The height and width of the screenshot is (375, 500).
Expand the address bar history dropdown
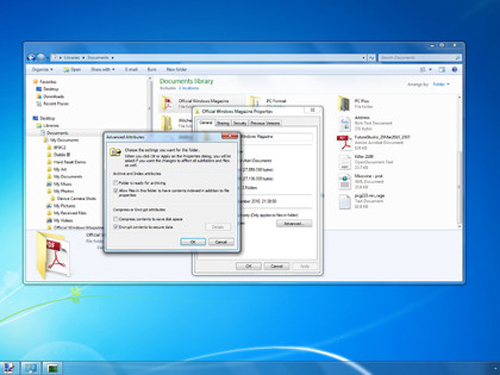coord(364,58)
